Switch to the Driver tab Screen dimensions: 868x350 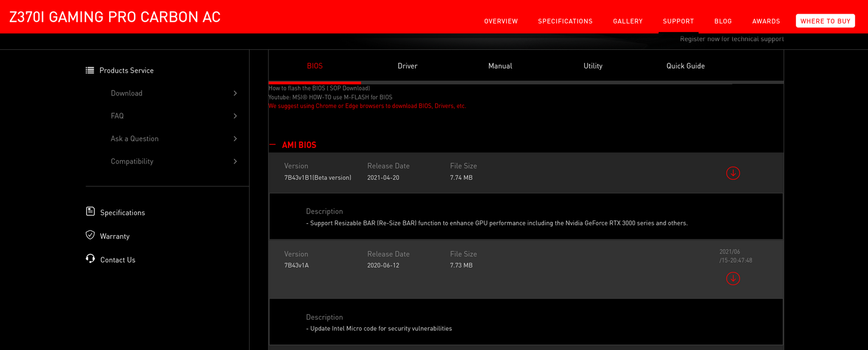click(x=407, y=66)
